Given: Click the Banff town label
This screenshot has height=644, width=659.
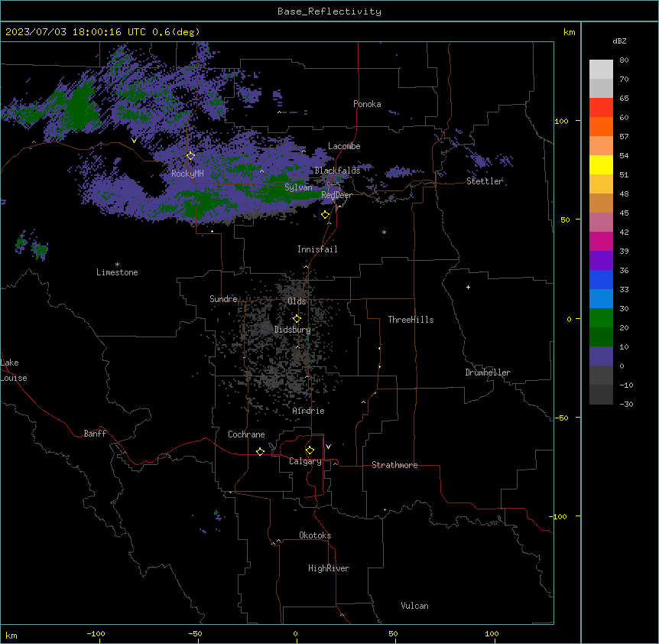Looking at the screenshot, I should [95, 434].
